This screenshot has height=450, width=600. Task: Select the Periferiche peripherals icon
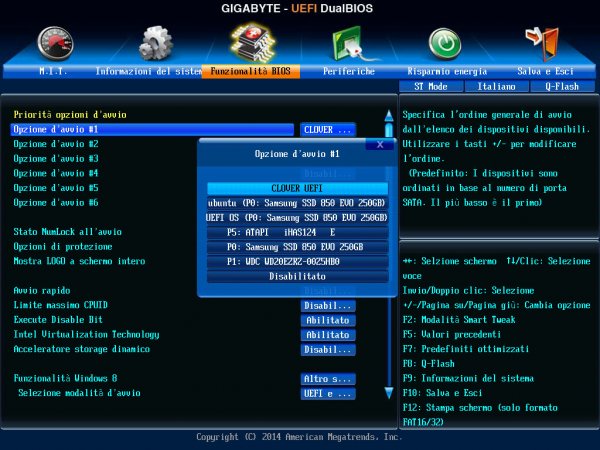(349, 43)
